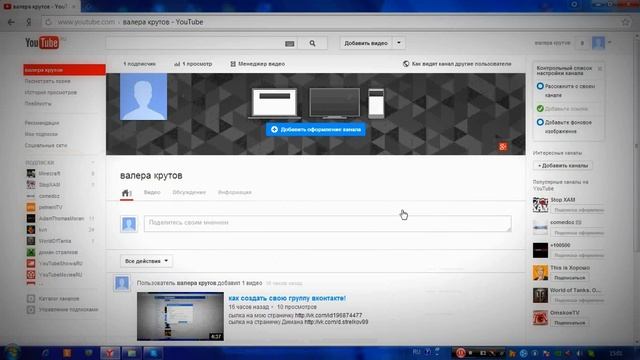Screen dimensions: 640x360
Task: Open the video как создать свою группу вконтакте!
Action: [287, 298]
